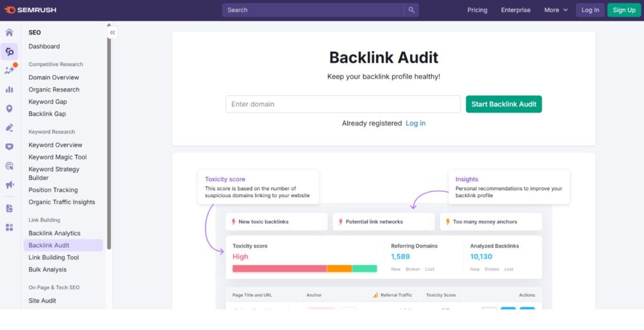
Task: Click the orange part of toxicity bar
Action: (x=339, y=269)
